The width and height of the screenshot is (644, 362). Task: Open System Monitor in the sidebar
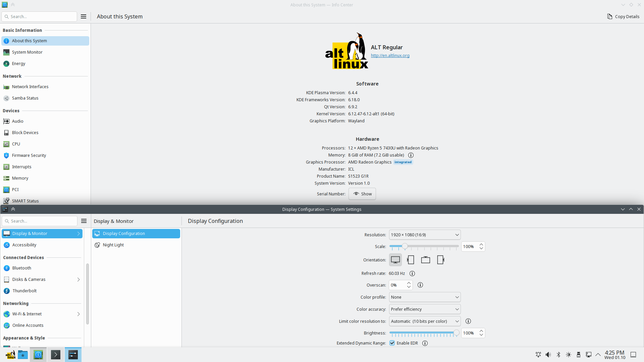click(x=27, y=52)
